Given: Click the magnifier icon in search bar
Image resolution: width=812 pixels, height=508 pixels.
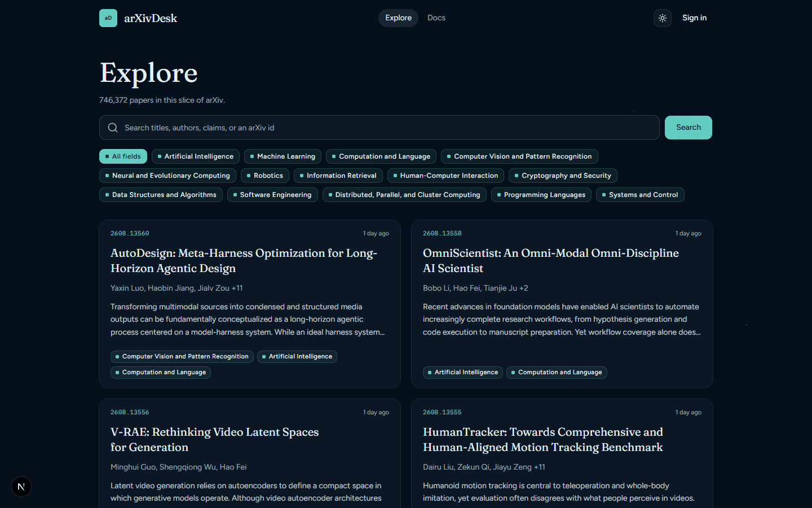Looking at the screenshot, I should [113, 128].
